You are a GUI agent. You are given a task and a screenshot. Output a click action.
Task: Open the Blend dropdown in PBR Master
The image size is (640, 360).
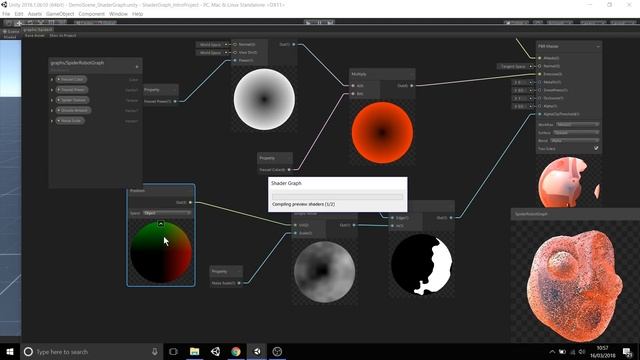575,140
